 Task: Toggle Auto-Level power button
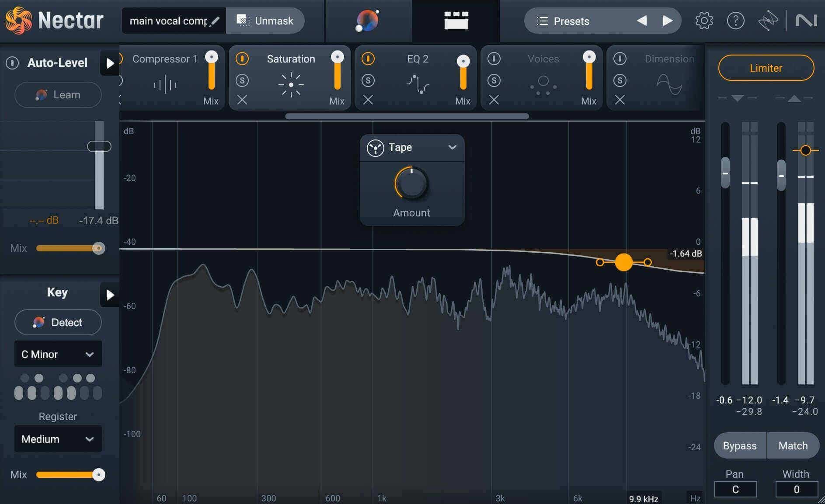point(12,63)
